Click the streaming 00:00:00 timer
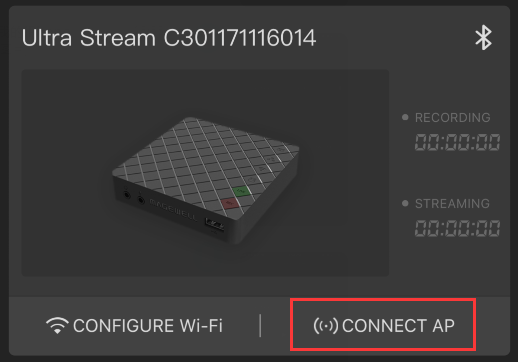Screen dimensions: 518x362 coord(457,228)
